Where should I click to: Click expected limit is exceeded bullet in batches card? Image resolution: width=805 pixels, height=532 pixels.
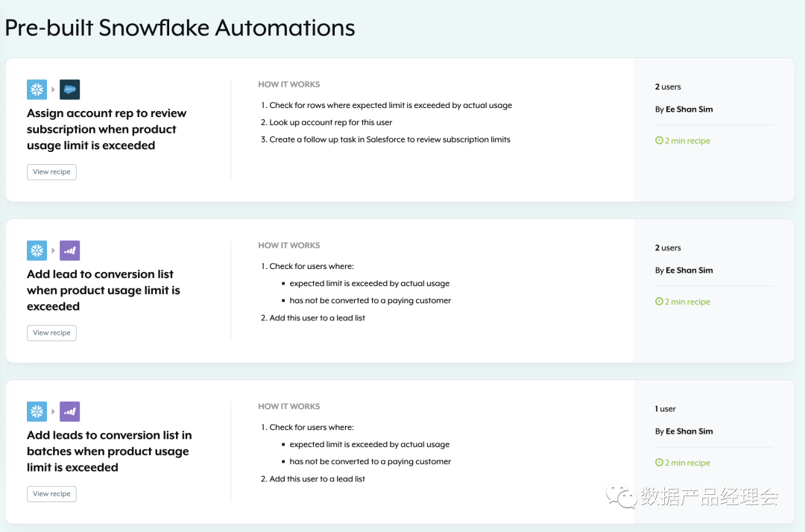[x=369, y=444]
